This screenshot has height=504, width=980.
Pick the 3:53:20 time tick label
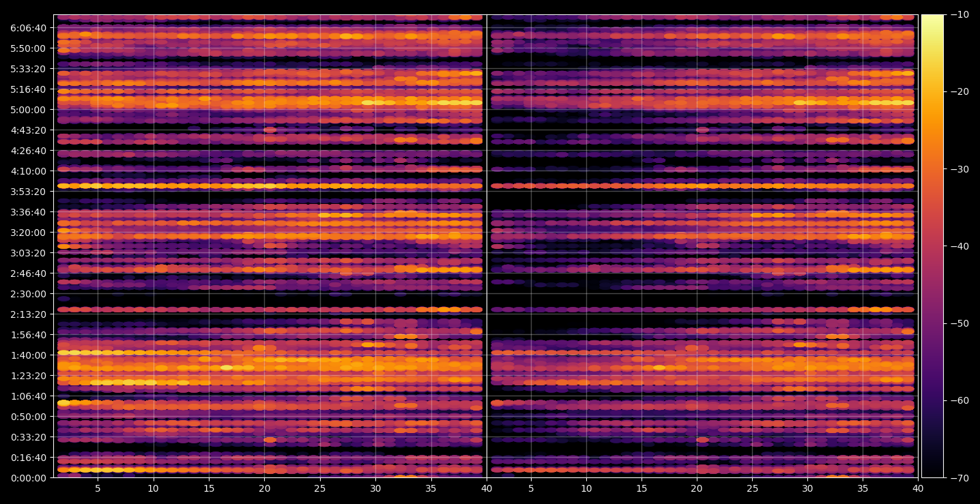pos(29,192)
